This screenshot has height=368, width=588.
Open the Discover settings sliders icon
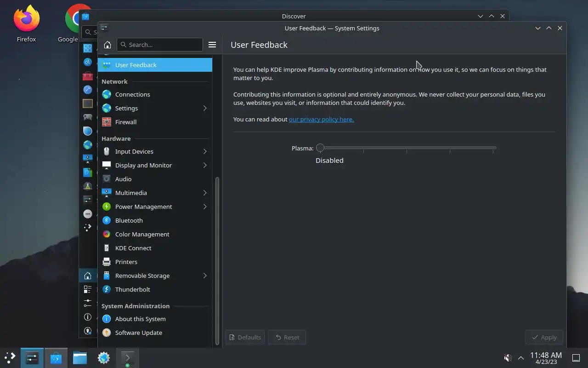(88, 303)
